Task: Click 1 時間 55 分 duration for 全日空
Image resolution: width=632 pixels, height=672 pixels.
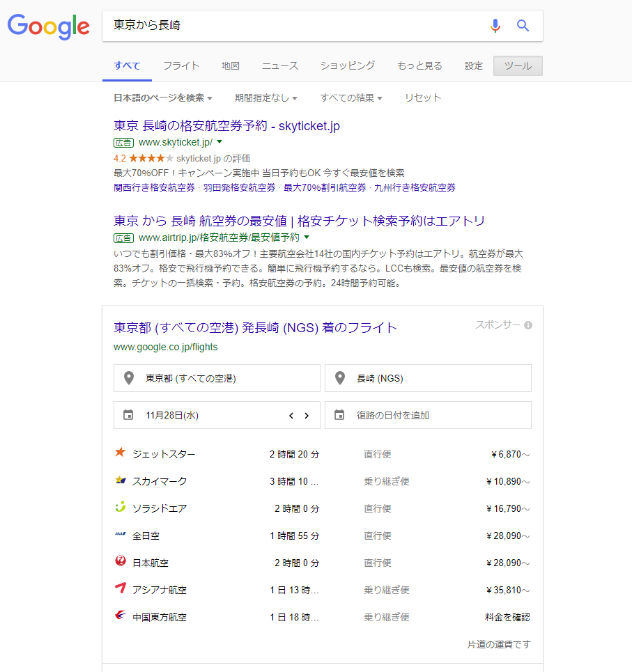Action: pyautogui.click(x=295, y=536)
